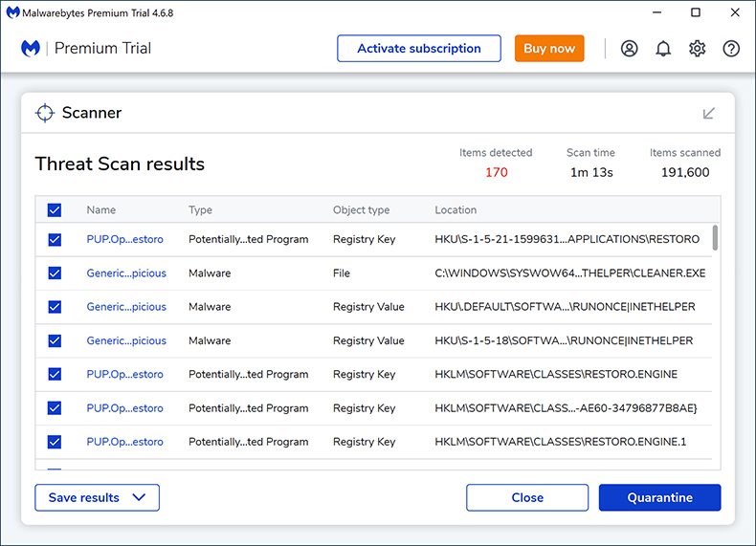Screen dimensions: 756x546
Task: Sort by Type column header
Action: [x=200, y=210]
